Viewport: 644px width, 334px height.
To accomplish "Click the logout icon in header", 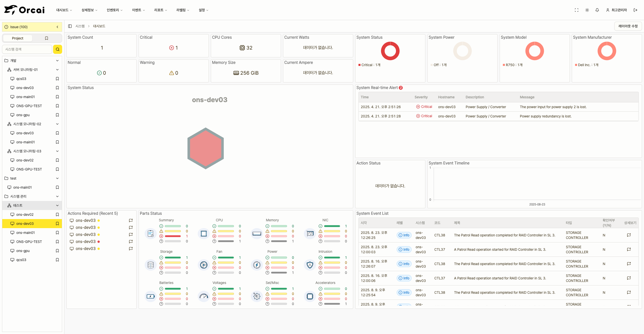I will (635, 10).
